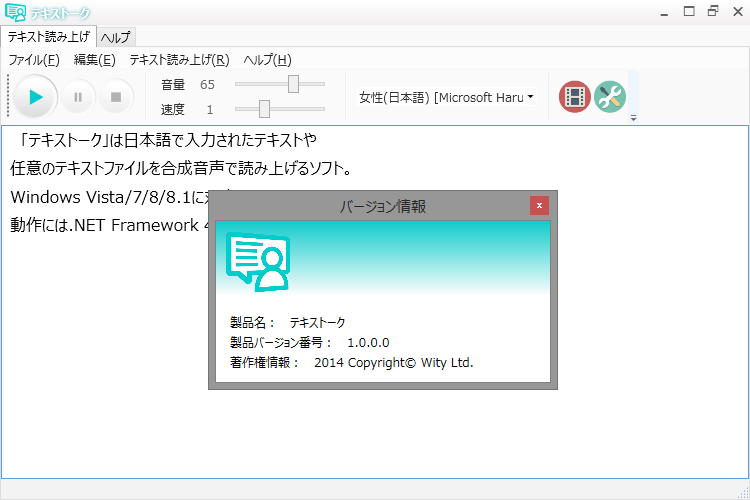
Task: Click the speed value 1
Action: point(210,110)
